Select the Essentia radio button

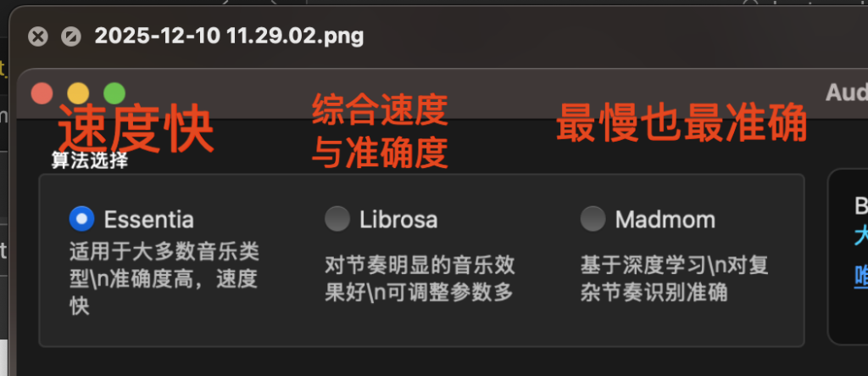tap(81, 219)
